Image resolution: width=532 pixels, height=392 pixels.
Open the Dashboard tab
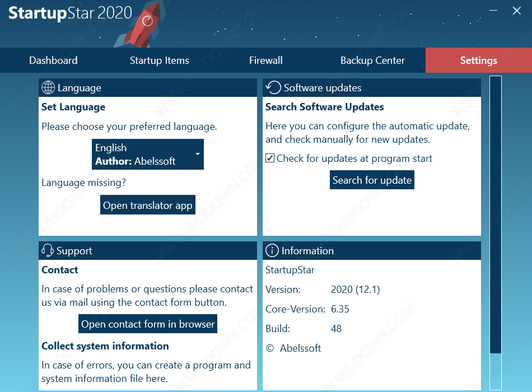tap(53, 60)
